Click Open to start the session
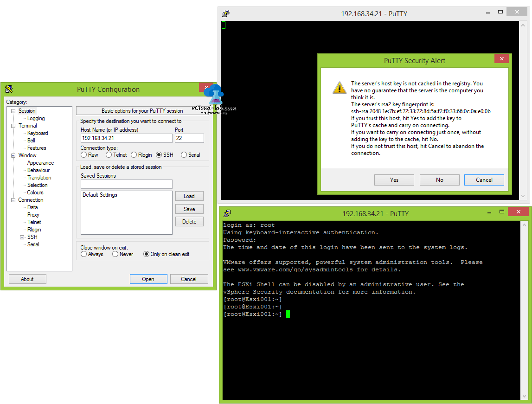 pyautogui.click(x=148, y=279)
